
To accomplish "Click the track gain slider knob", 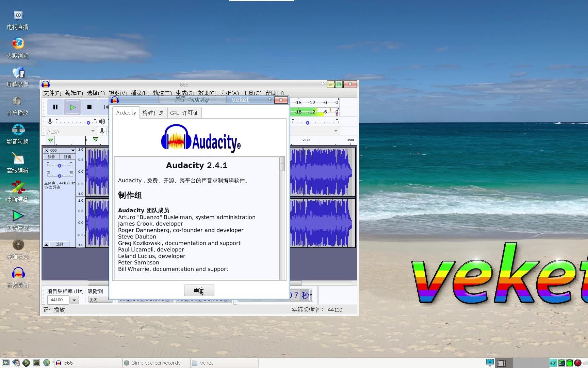I will click(60, 166).
